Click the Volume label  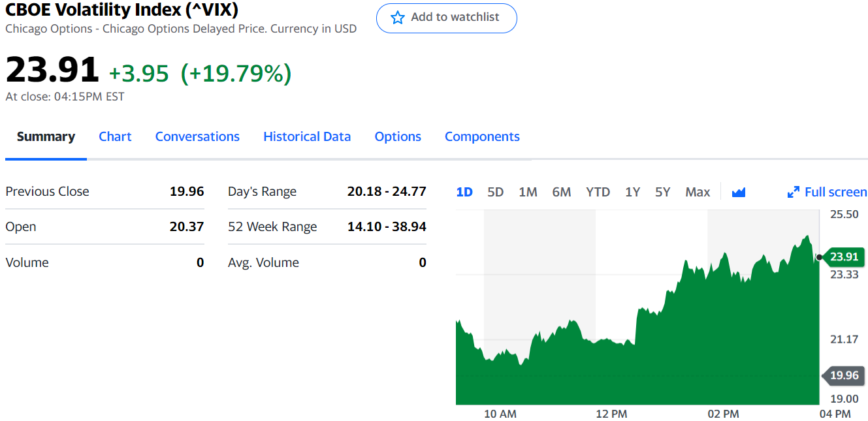pyautogui.click(x=27, y=262)
